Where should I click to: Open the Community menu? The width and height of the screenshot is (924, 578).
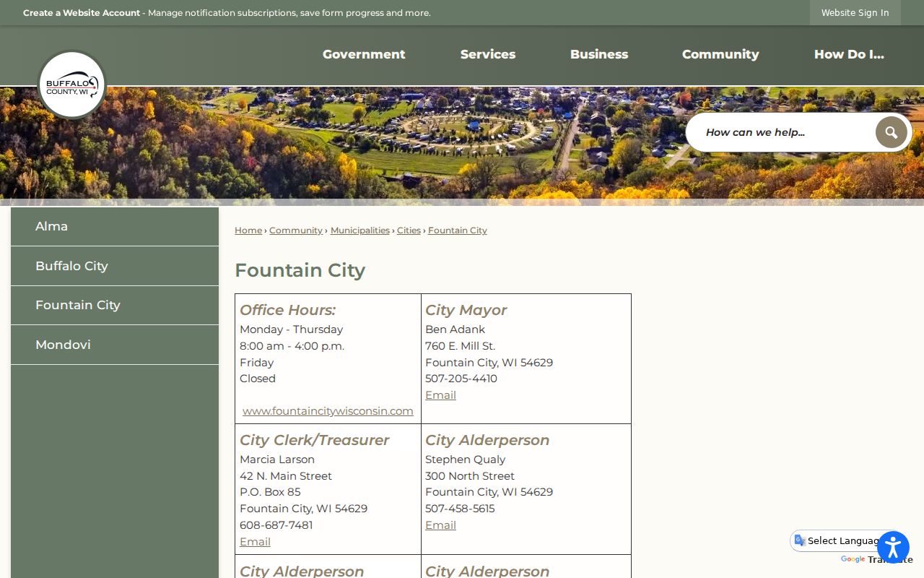click(x=720, y=54)
